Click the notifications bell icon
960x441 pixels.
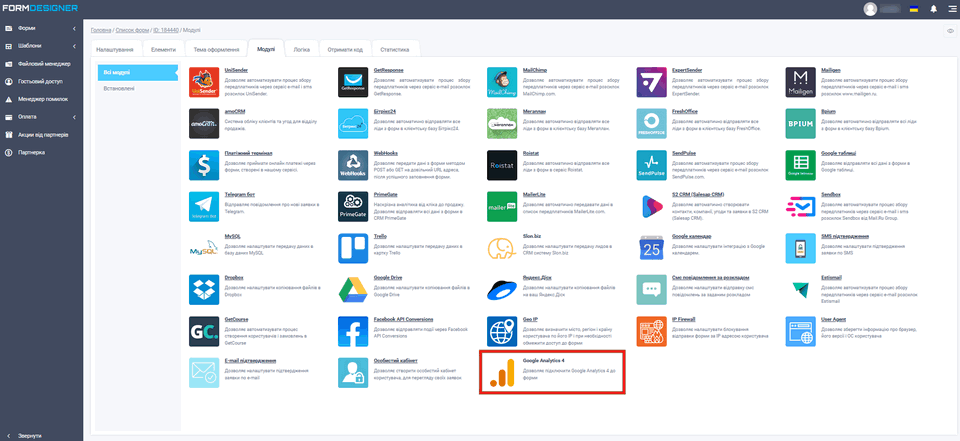pyautogui.click(x=933, y=9)
